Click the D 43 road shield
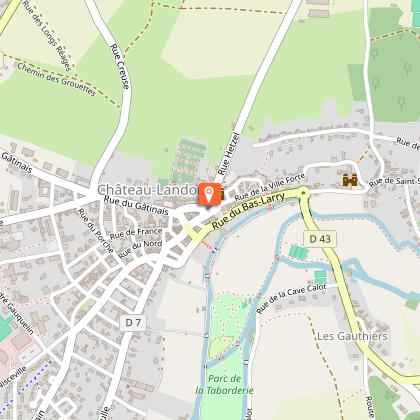 [320, 239]
